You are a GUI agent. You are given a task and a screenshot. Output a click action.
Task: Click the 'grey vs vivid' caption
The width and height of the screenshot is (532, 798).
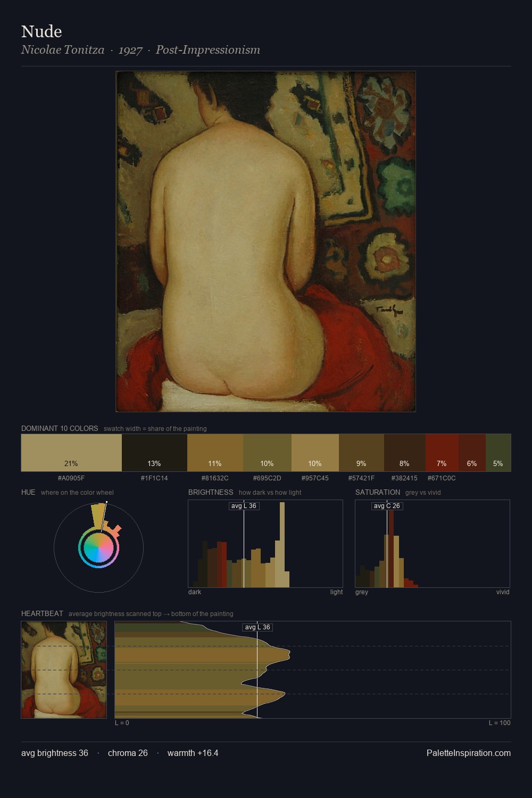tap(423, 493)
